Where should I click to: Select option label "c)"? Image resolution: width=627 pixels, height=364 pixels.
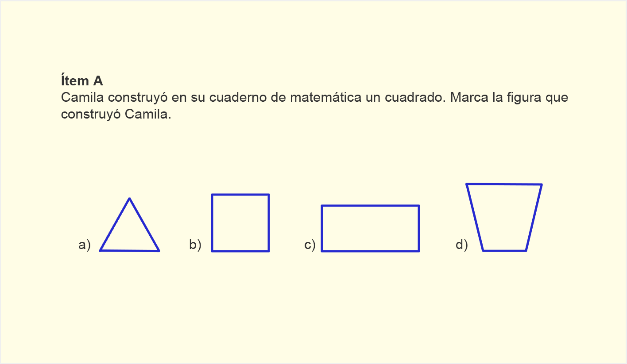310,245
